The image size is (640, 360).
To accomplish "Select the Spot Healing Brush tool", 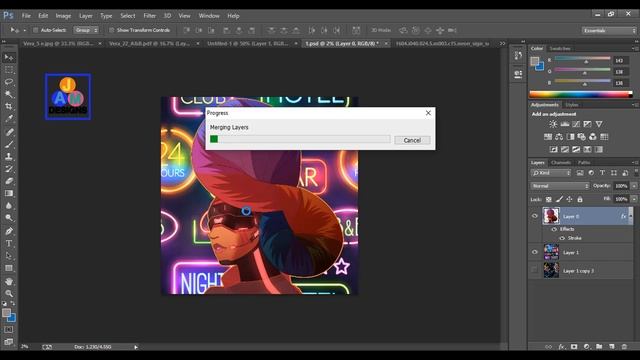I will [x=9, y=132].
